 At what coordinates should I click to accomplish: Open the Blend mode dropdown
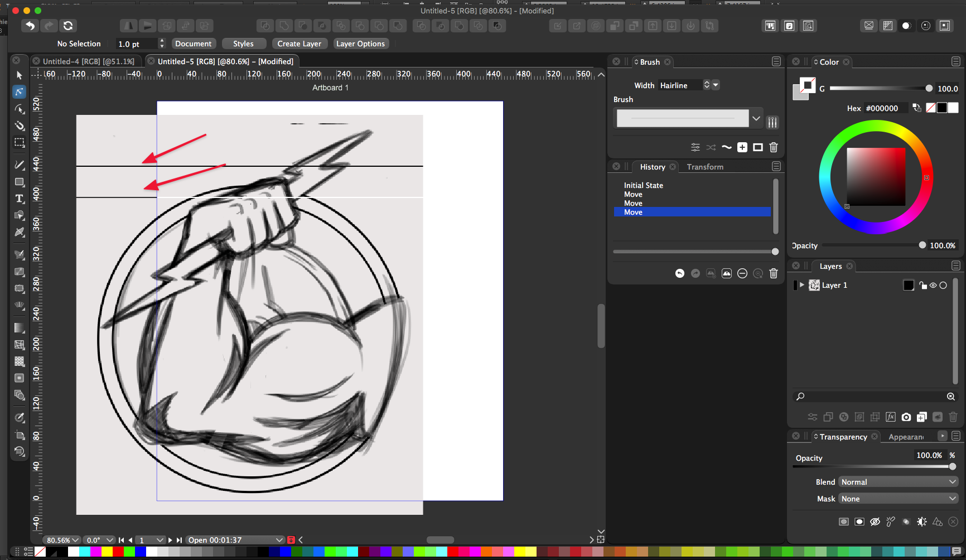coord(898,482)
